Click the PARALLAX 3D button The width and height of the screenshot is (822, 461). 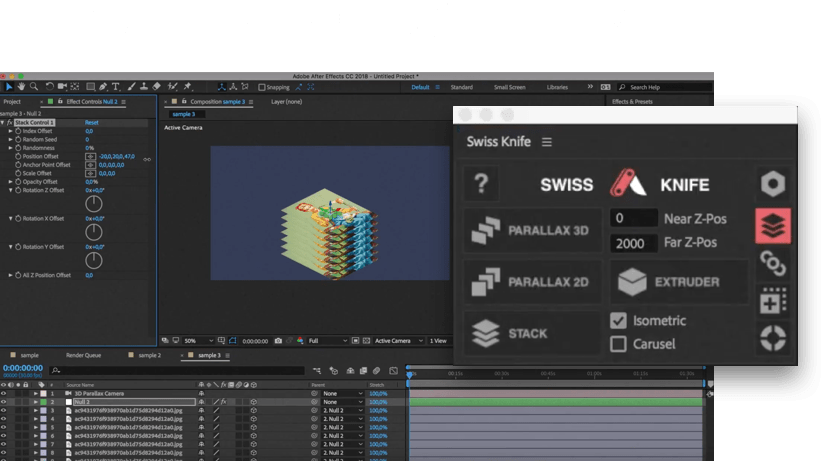tap(532, 230)
